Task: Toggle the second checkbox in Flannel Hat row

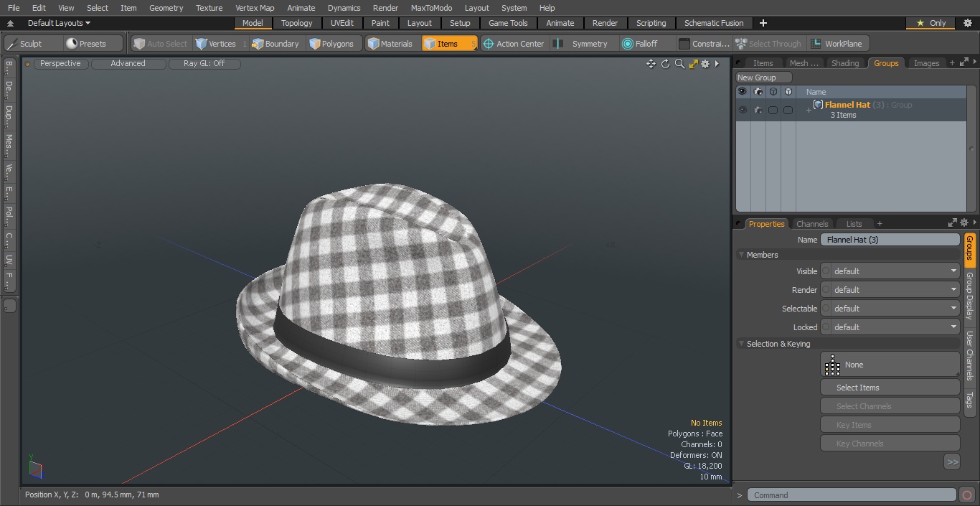Action: [x=788, y=110]
